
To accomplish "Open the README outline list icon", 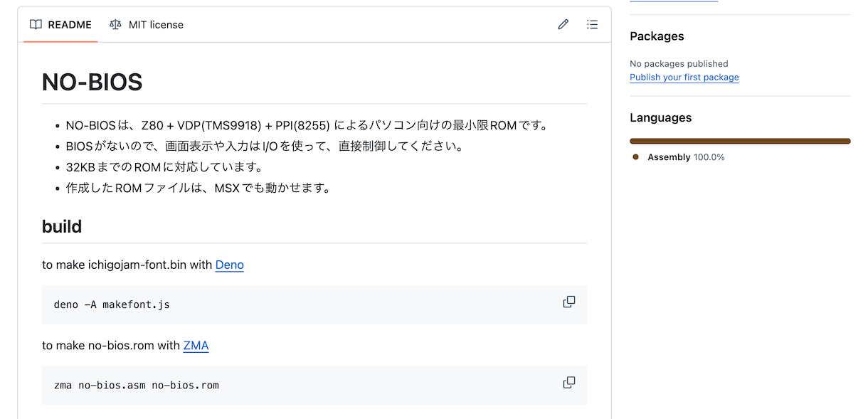I will pyautogui.click(x=592, y=25).
